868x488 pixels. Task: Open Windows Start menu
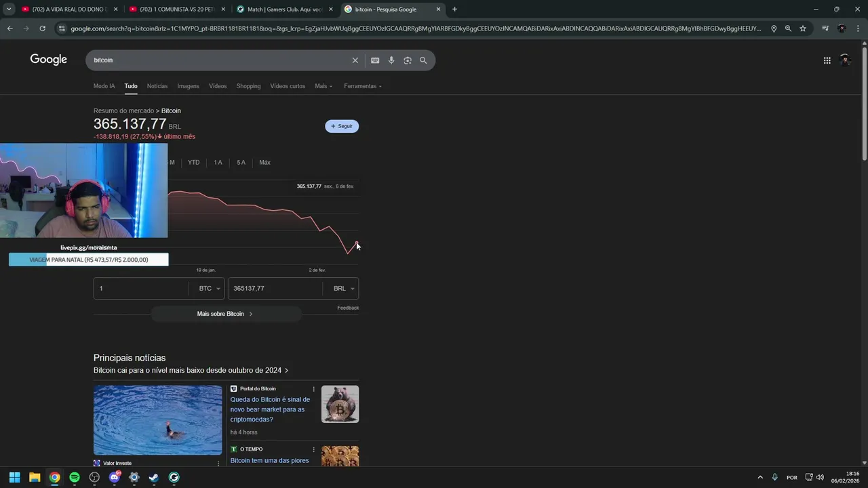click(x=14, y=477)
